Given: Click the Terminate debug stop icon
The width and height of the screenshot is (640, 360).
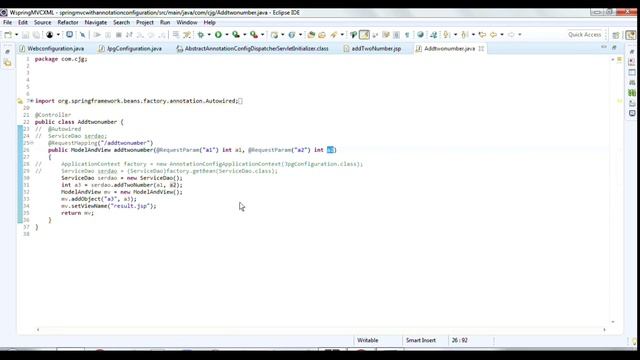Looking at the screenshot, I should click(119, 35).
